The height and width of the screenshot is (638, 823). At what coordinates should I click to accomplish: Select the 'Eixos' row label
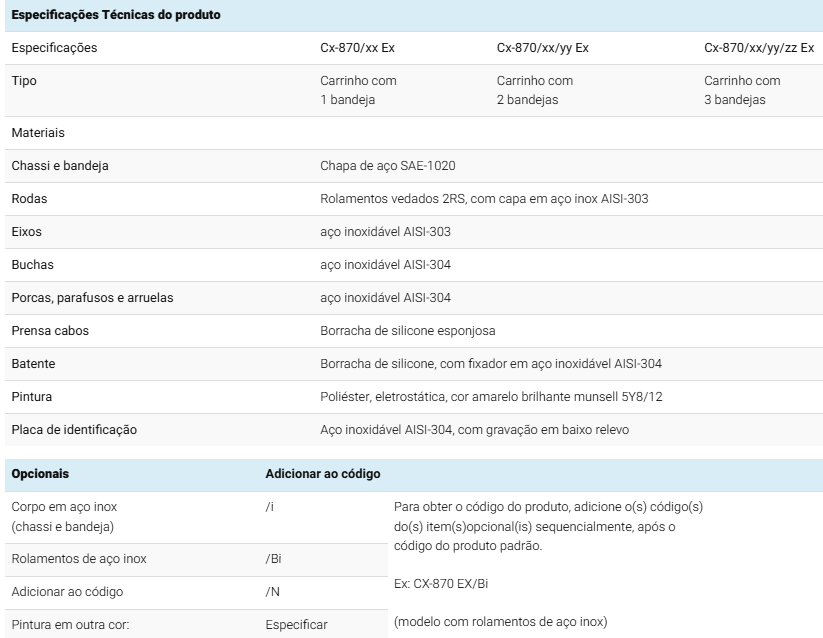[x=26, y=232]
